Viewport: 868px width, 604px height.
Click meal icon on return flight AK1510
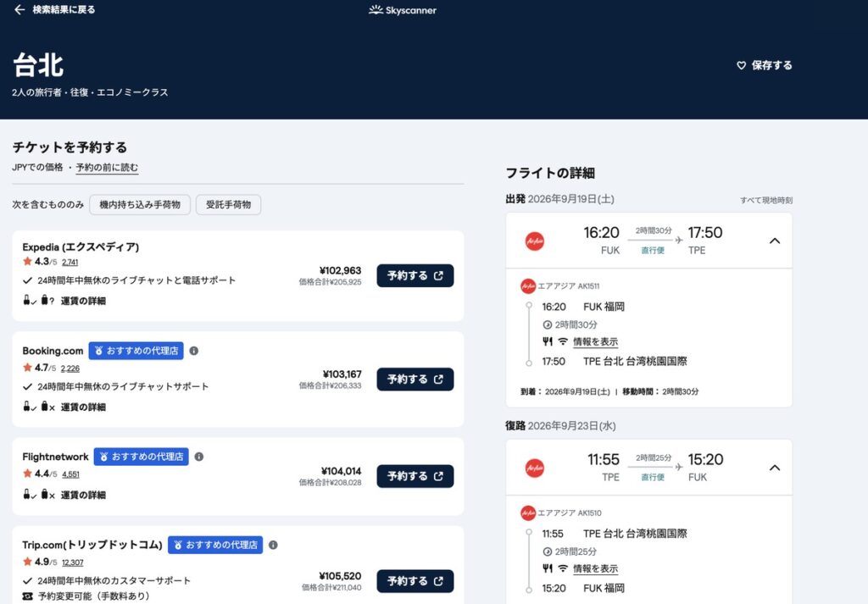(548, 568)
